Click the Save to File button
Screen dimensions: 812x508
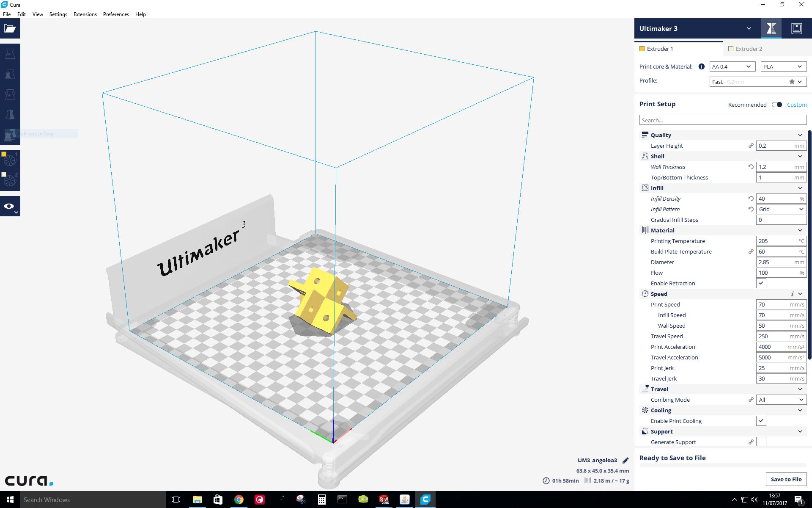[x=786, y=479]
